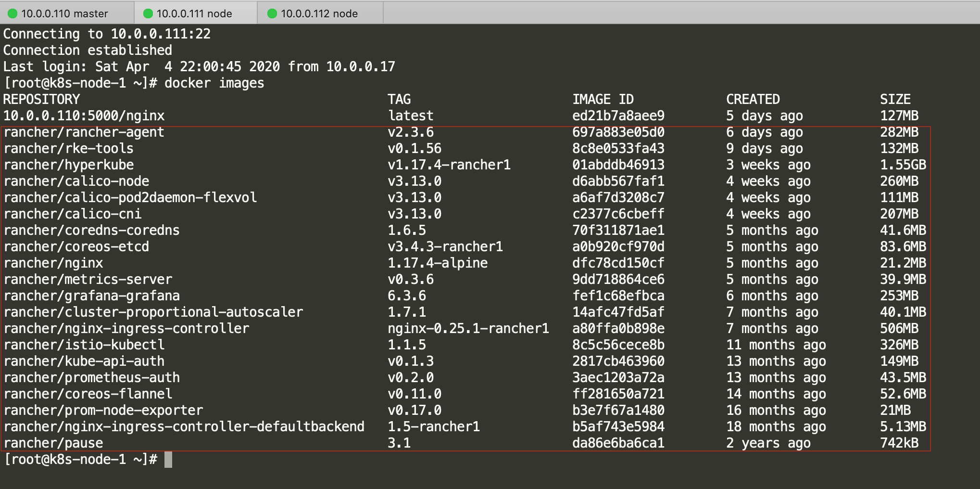Click the 10.0.0.110:5000/nginx repository text
The width and height of the screenshot is (980, 489).
click(x=84, y=116)
